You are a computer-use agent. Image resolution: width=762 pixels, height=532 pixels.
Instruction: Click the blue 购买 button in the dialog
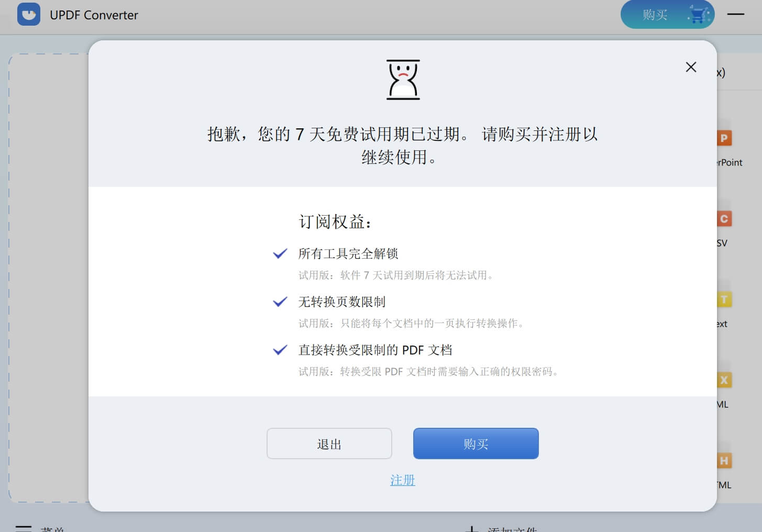(x=476, y=444)
